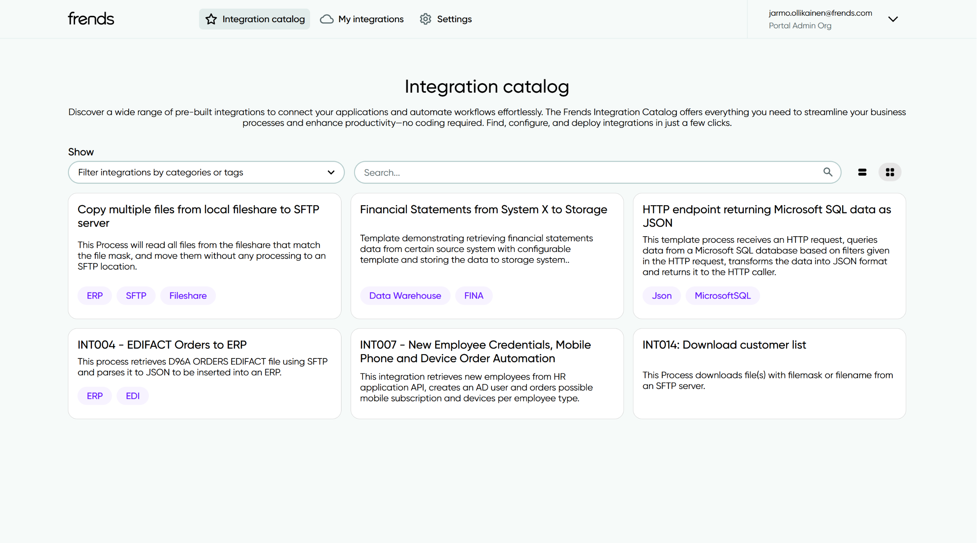The image size is (980, 543).
Task: Click the EDI tag on INT004 card
Action: tap(133, 397)
